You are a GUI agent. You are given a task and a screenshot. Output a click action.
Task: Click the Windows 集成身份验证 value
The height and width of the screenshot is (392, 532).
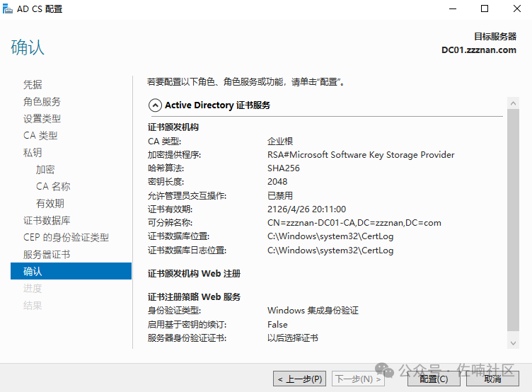(313, 311)
